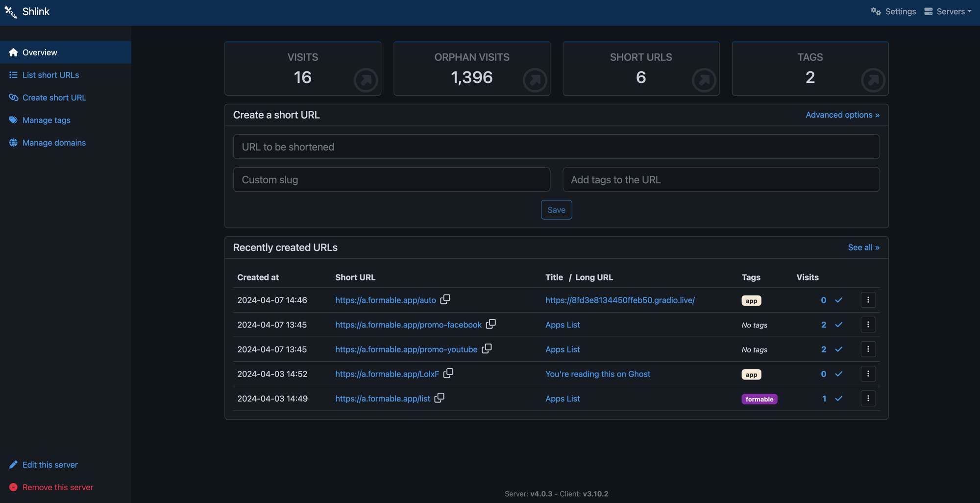Click the arrow icon on the TAGS card
The width and height of the screenshot is (980, 503).
tap(873, 80)
